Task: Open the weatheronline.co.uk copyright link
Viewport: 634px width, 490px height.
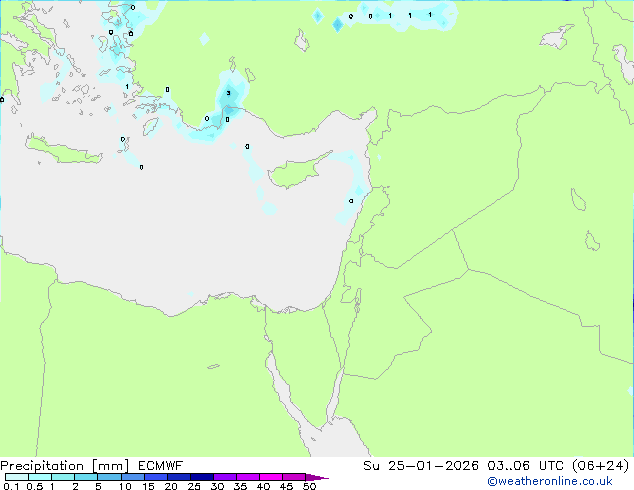Action: 549,481
